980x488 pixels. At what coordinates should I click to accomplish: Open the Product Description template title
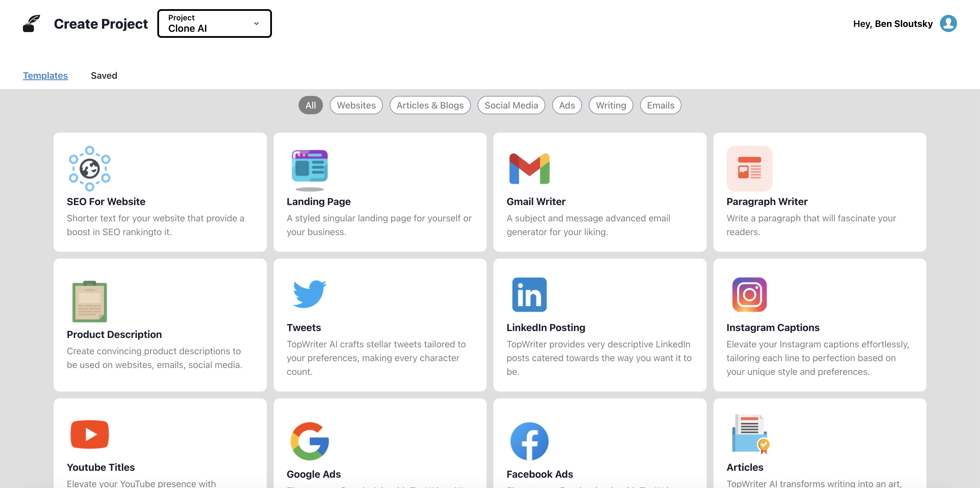coord(114,334)
